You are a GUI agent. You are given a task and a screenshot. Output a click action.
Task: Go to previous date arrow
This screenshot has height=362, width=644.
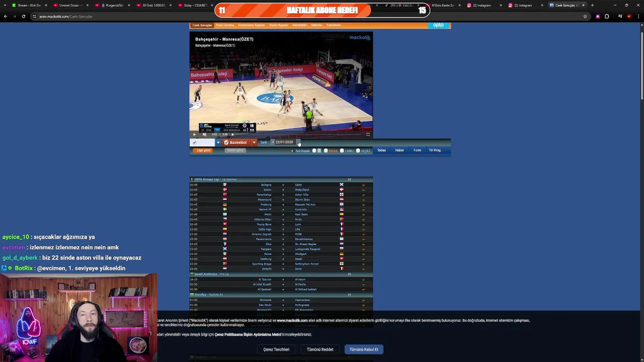pyautogui.click(x=273, y=142)
